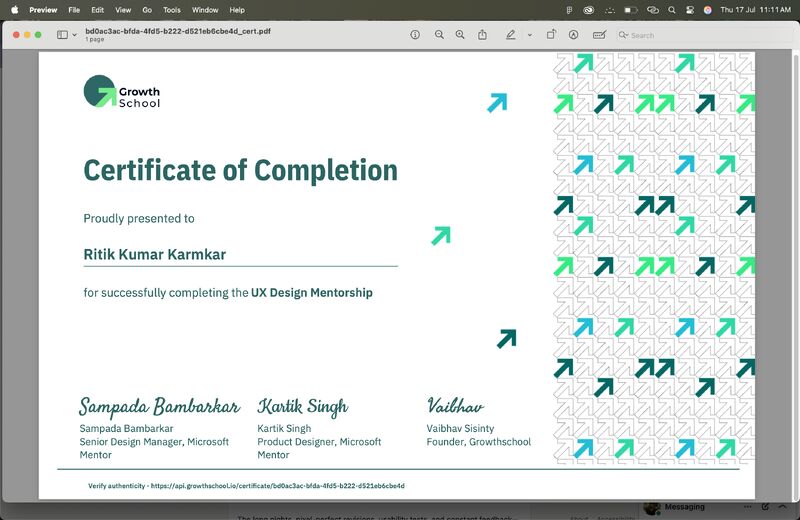
Task: Click into the Search field
Action: click(702, 35)
